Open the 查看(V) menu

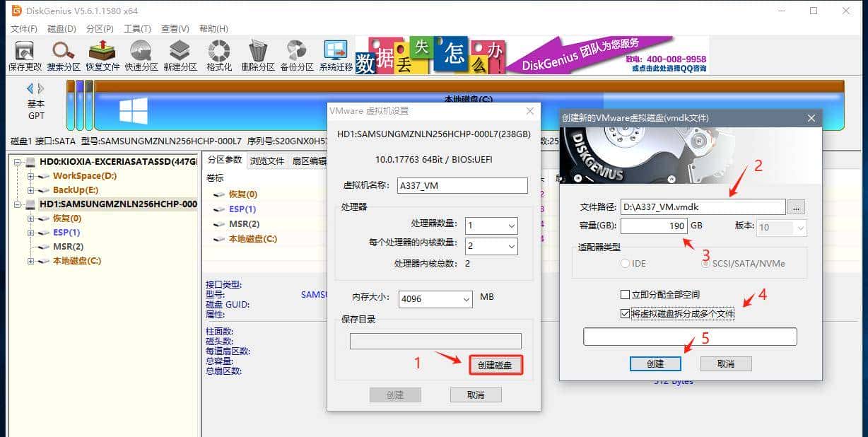pos(175,28)
